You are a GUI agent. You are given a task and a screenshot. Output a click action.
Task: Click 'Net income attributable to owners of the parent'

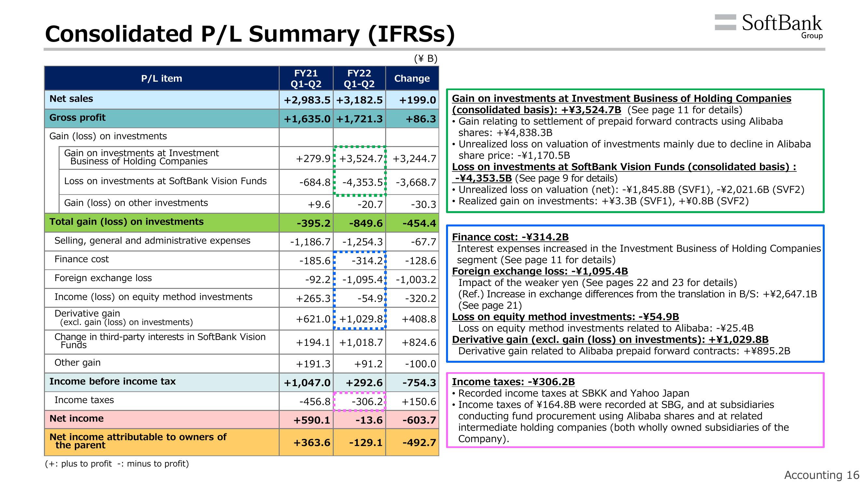pyautogui.click(x=138, y=441)
